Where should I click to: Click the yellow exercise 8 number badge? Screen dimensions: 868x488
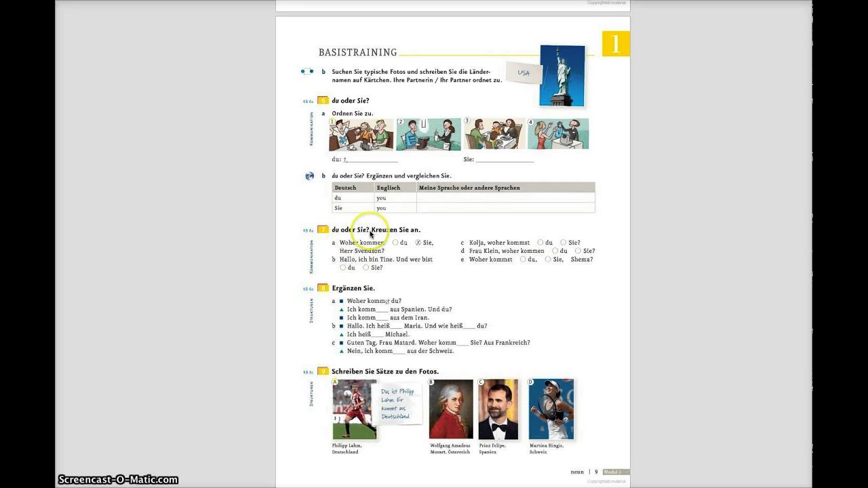pyautogui.click(x=323, y=288)
